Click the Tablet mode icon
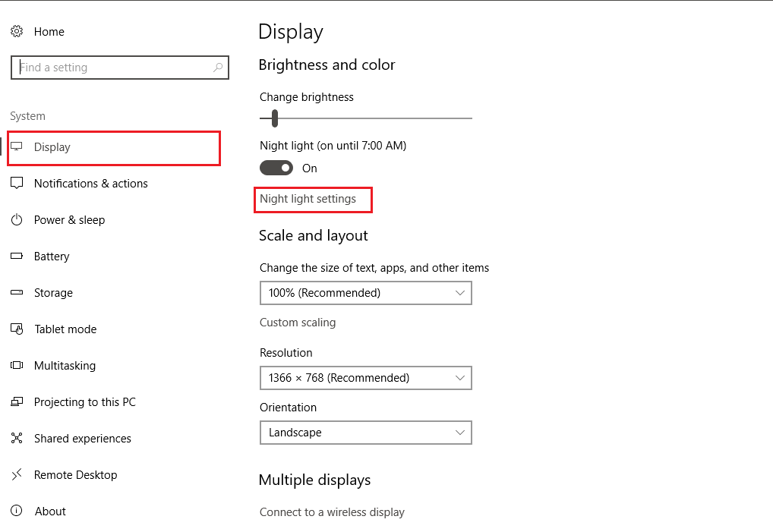773x532 pixels. point(17,329)
